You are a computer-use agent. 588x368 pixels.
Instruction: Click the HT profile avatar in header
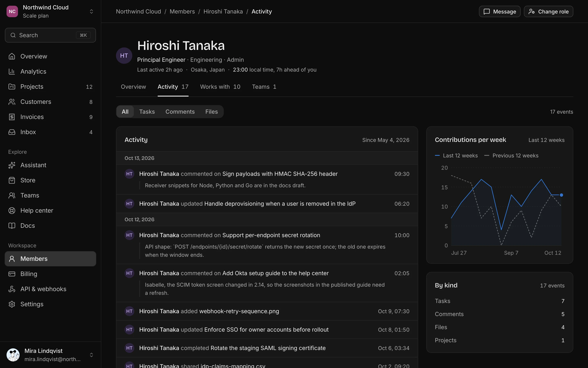click(x=124, y=55)
